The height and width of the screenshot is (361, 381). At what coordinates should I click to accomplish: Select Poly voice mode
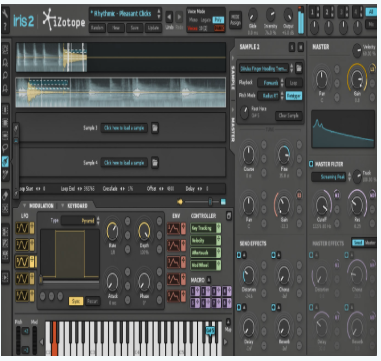coord(218,20)
